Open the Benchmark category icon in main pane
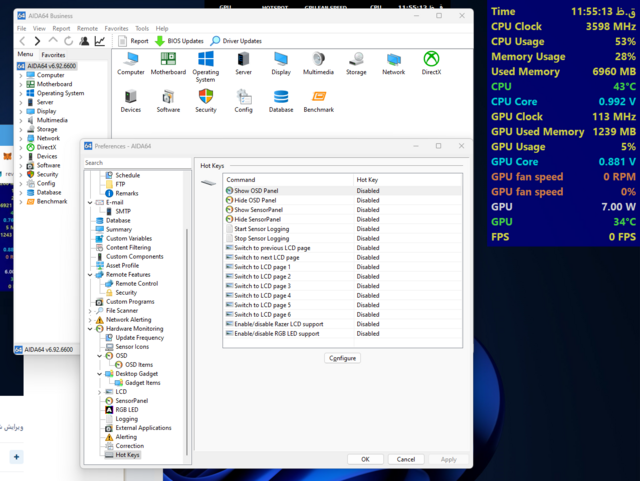 click(x=318, y=101)
